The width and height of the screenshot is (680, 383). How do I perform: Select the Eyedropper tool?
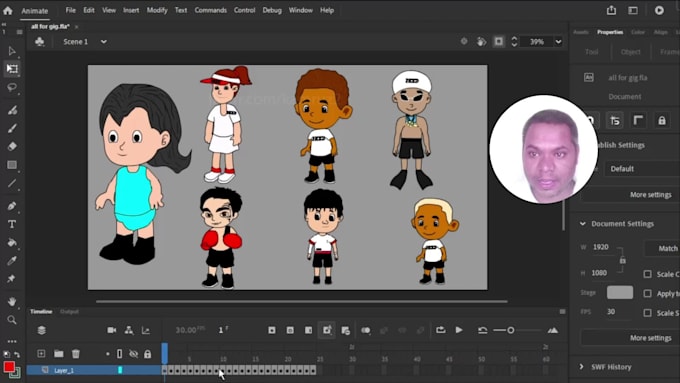coord(12,261)
